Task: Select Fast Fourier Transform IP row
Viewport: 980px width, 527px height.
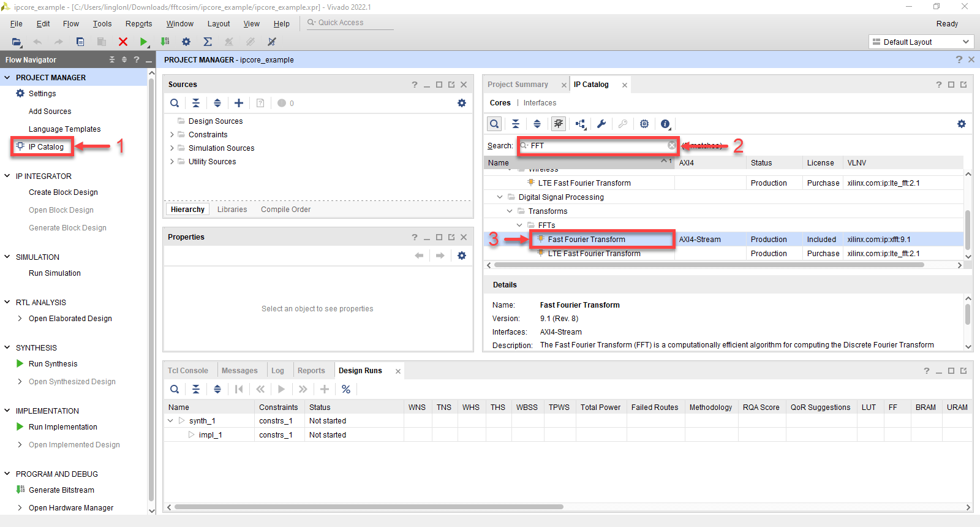Action: [723, 239]
